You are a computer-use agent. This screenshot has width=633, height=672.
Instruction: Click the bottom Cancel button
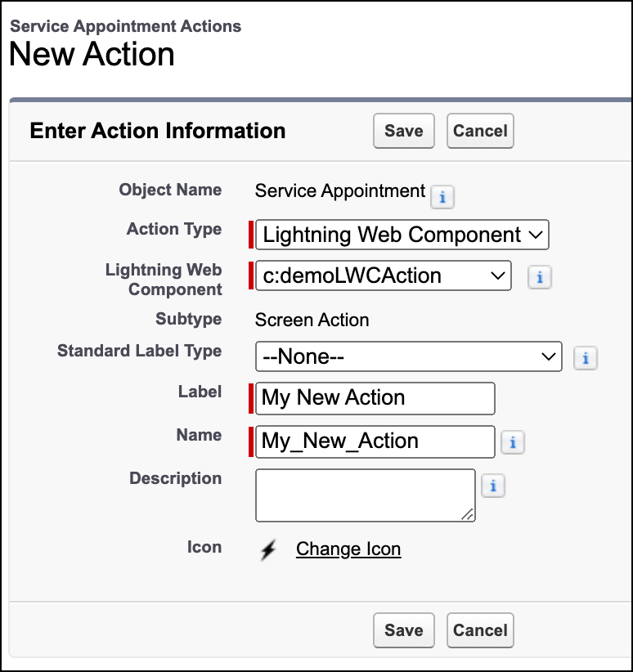(x=480, y=630)
